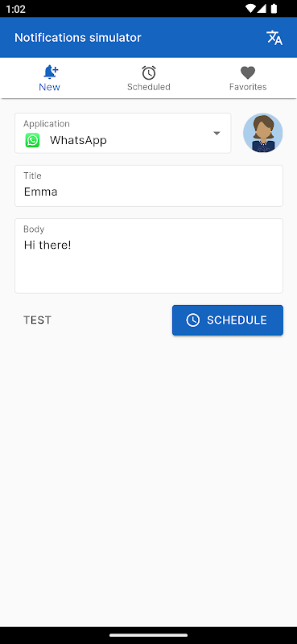Select the New tab label
The height and width of the screenshot is (644, 297).
[x=49, y=87]
